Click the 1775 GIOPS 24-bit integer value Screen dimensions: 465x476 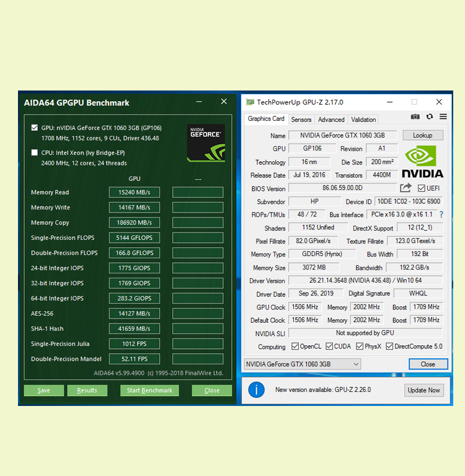[x=135, y=268]
